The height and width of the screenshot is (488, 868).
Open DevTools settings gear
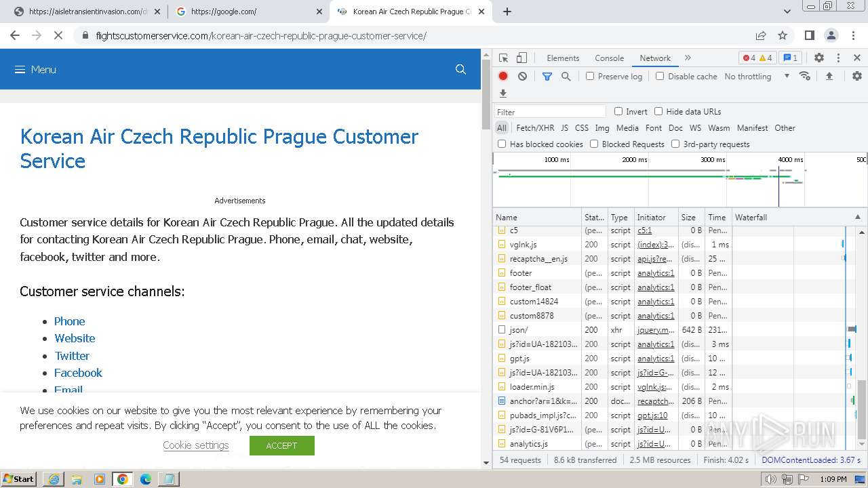coord(819,58)
